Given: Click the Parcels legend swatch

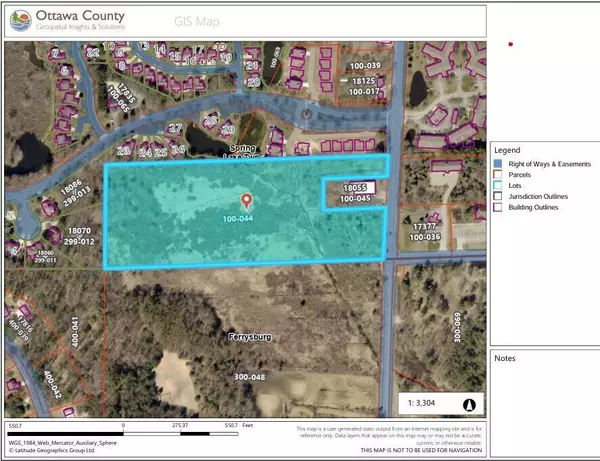Looking at the screenshot, I should click(x=498, y=174).
